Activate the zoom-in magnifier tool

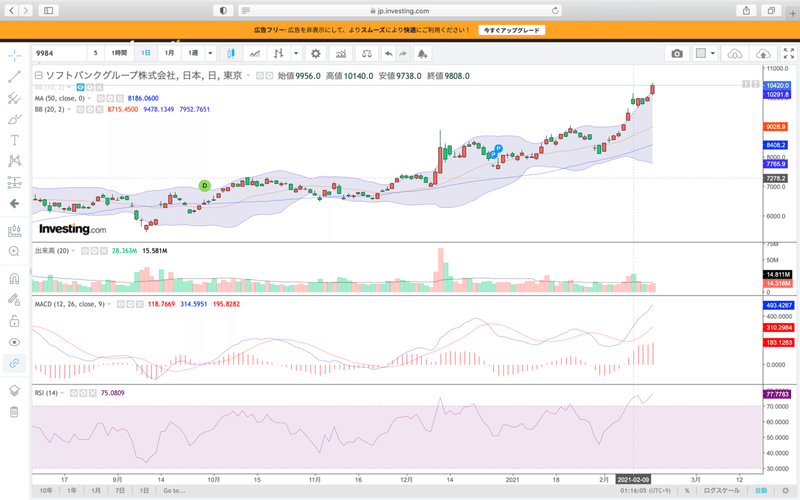click(x=14, y=251)
